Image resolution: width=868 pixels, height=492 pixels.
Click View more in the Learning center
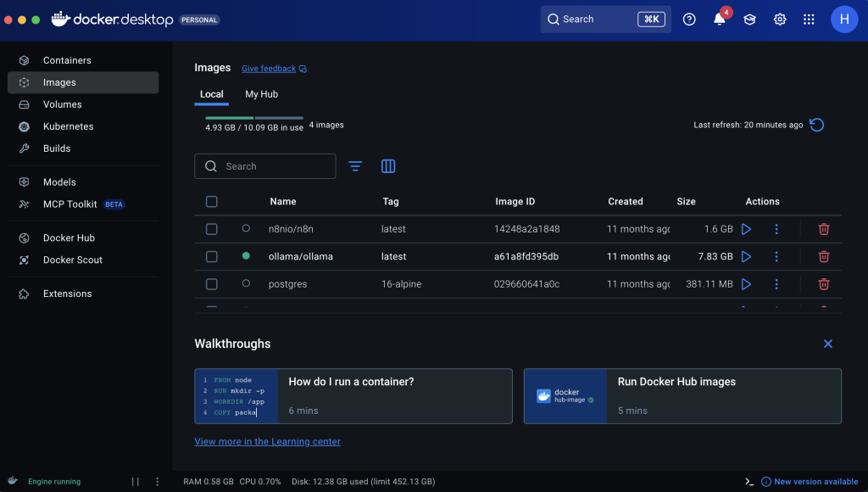coord(267,442)
